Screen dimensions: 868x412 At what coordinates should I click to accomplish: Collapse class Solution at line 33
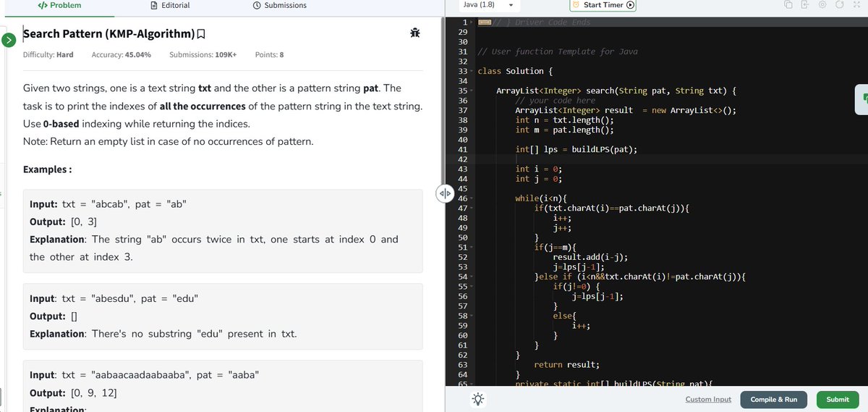[473, 71]
